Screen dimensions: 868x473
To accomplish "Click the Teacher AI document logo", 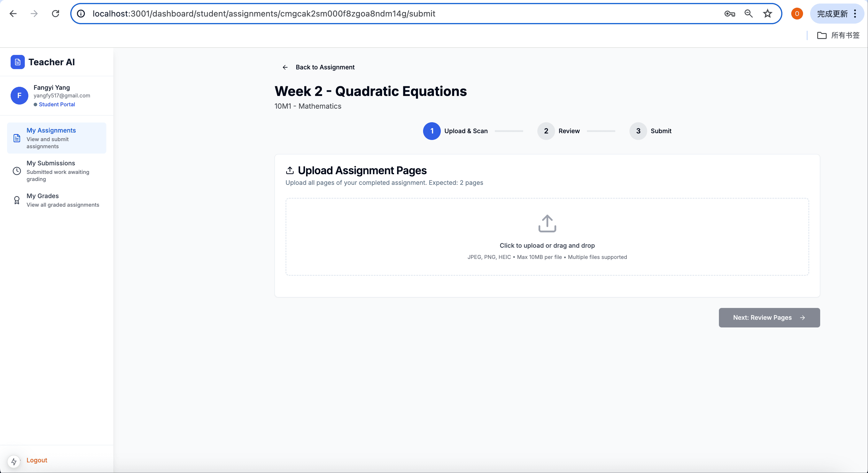I will (17, 62).
